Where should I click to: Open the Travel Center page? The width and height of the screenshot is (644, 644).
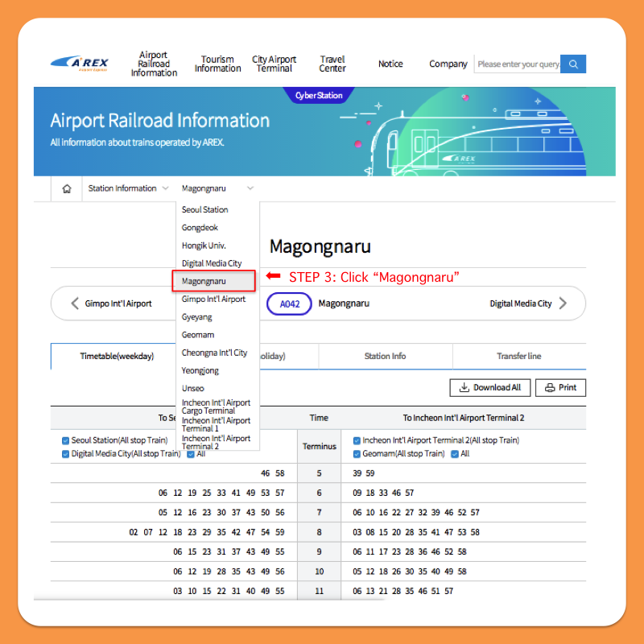[332, 64]
